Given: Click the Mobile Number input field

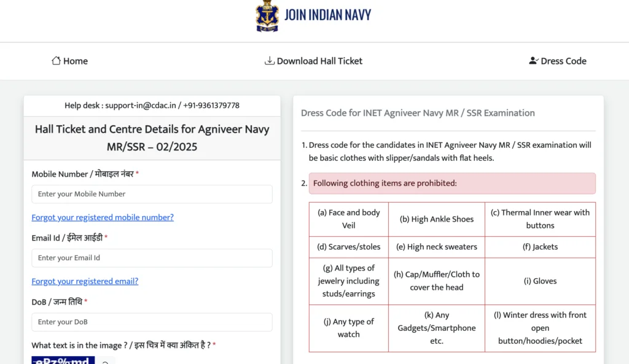Looking at the screenshot, I should pyautogui.click(x=152, y=194).
